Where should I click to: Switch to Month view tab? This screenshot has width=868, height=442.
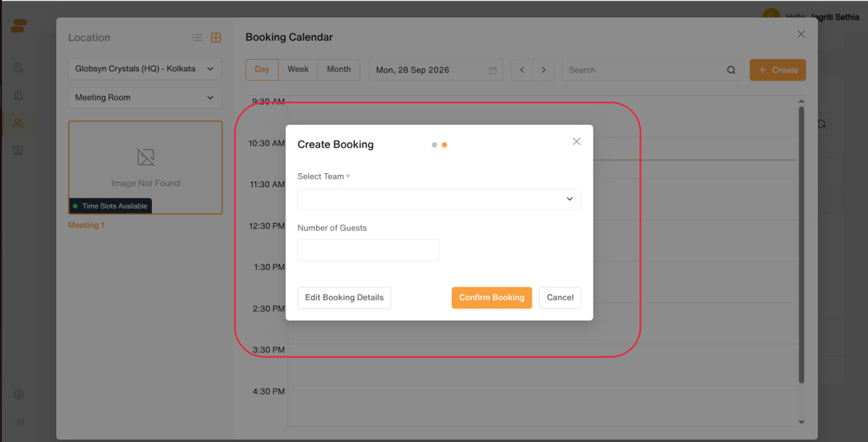(339, 70)
